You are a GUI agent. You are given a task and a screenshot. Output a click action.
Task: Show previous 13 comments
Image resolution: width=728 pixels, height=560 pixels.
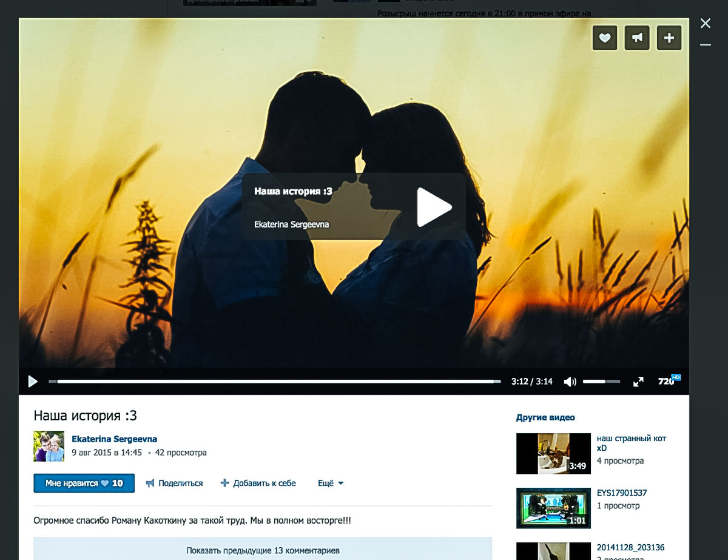point(263,550)
